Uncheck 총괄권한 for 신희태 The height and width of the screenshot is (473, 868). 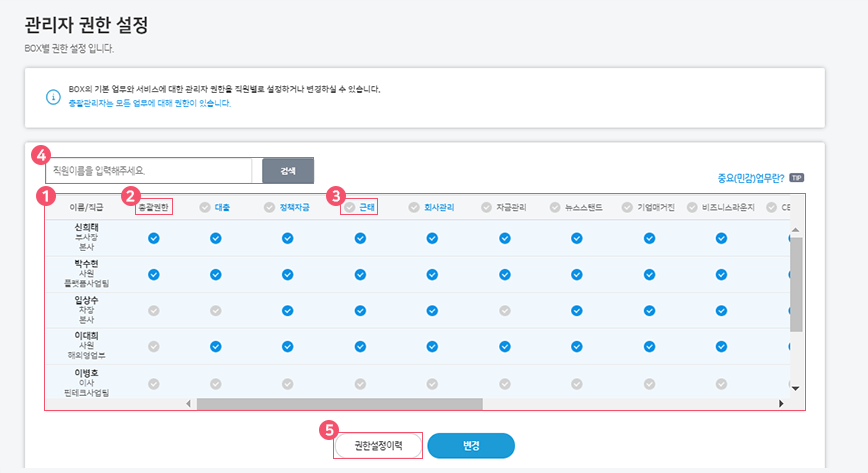(x=154, y=238)
